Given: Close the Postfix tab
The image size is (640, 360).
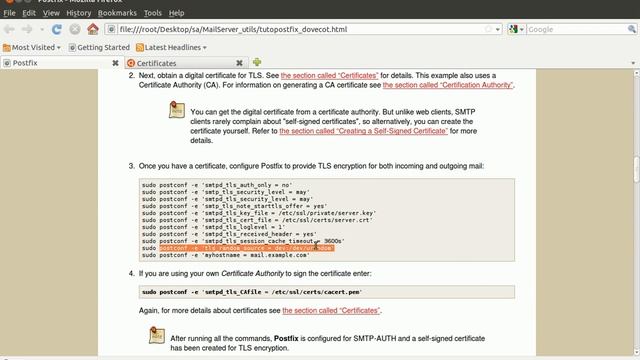Looking at the screenshot, I should click(116, 63).
